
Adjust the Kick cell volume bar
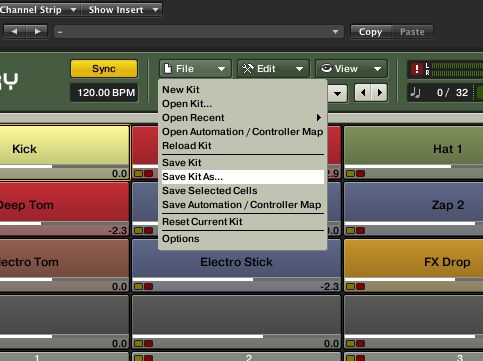pyautogui.click(x=64, y=166)
